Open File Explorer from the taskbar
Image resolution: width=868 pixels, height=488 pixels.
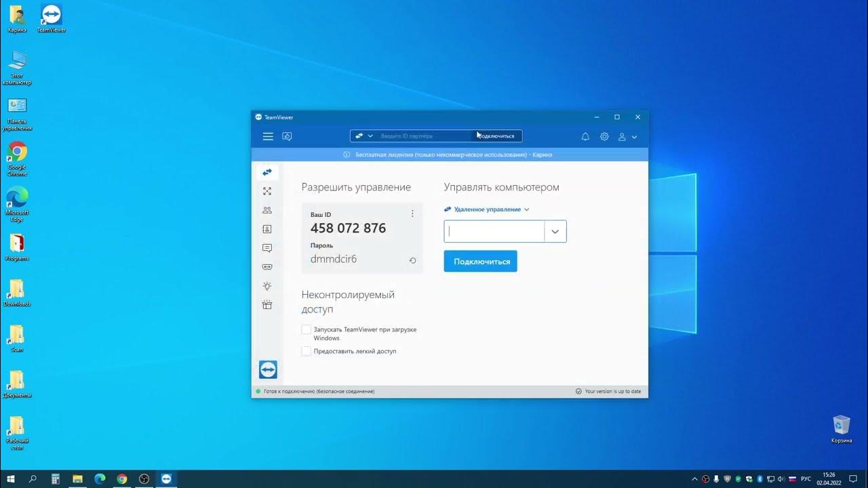click(x=77, y=479)
